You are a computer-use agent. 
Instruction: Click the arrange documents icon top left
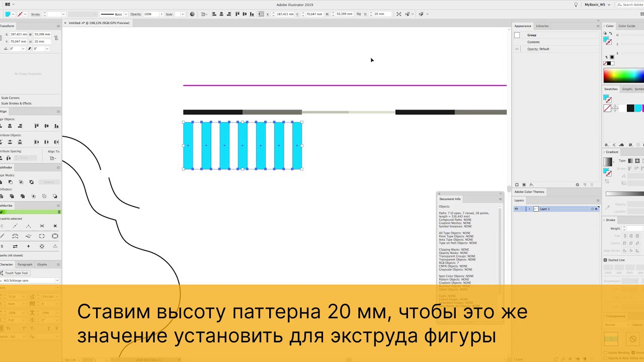8,4
